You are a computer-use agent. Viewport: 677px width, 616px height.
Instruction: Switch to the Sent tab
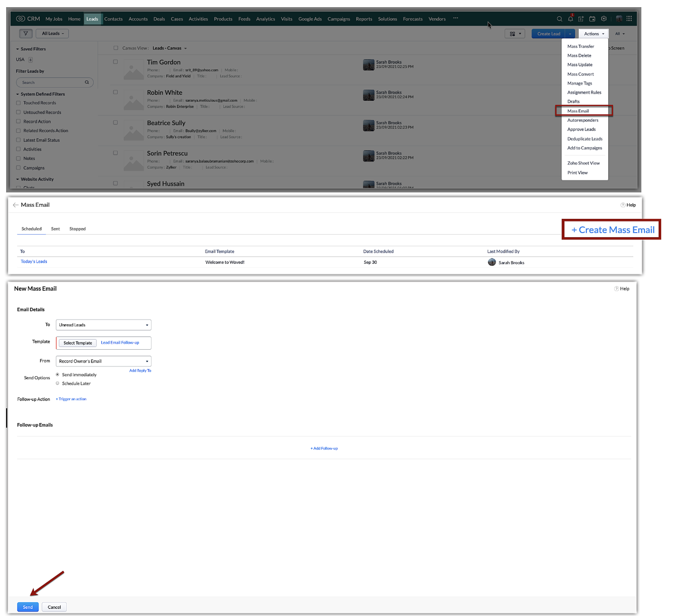(x=55, y=229)
